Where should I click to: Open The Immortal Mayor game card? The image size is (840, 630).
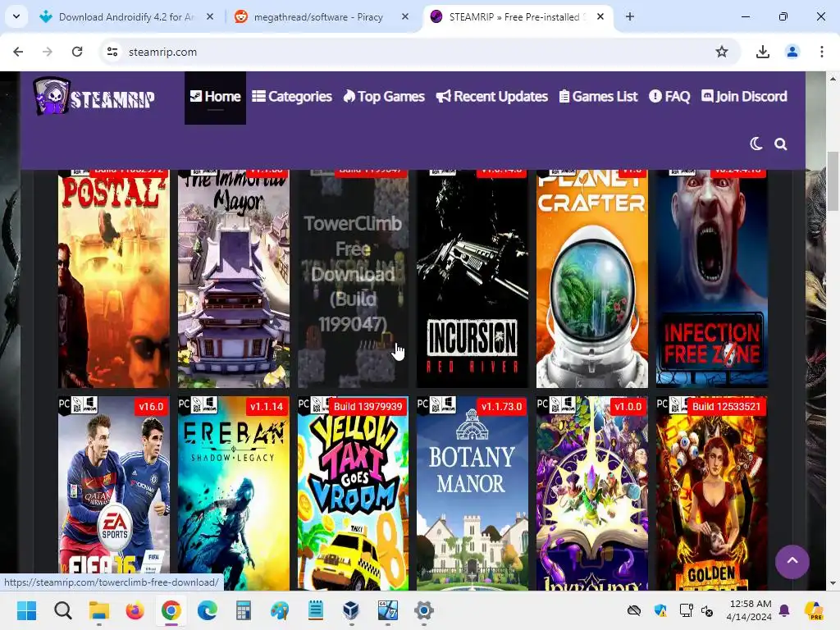[234, 279]
